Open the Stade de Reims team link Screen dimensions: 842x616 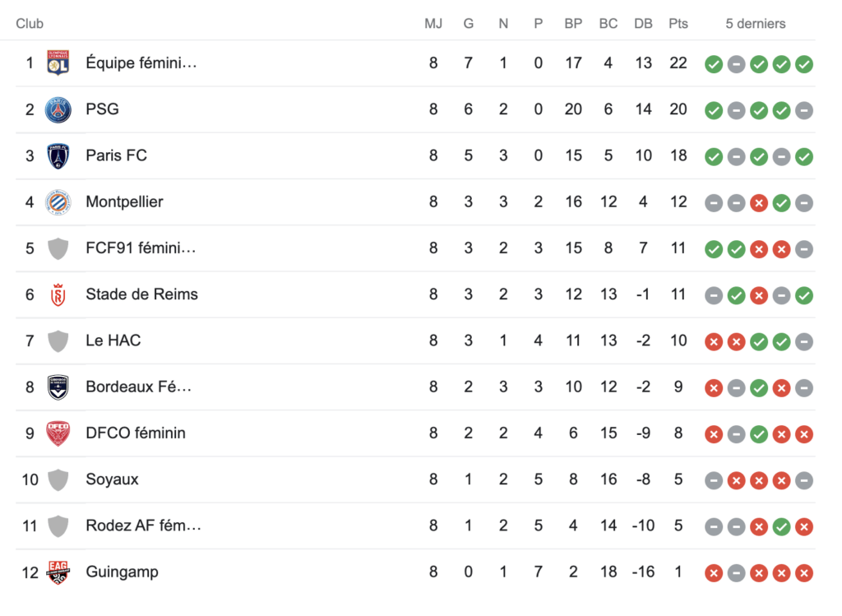[x=141, y=294]
